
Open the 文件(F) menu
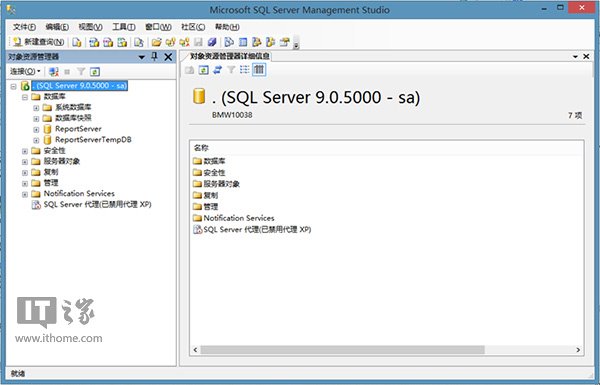tap(24, 27)
